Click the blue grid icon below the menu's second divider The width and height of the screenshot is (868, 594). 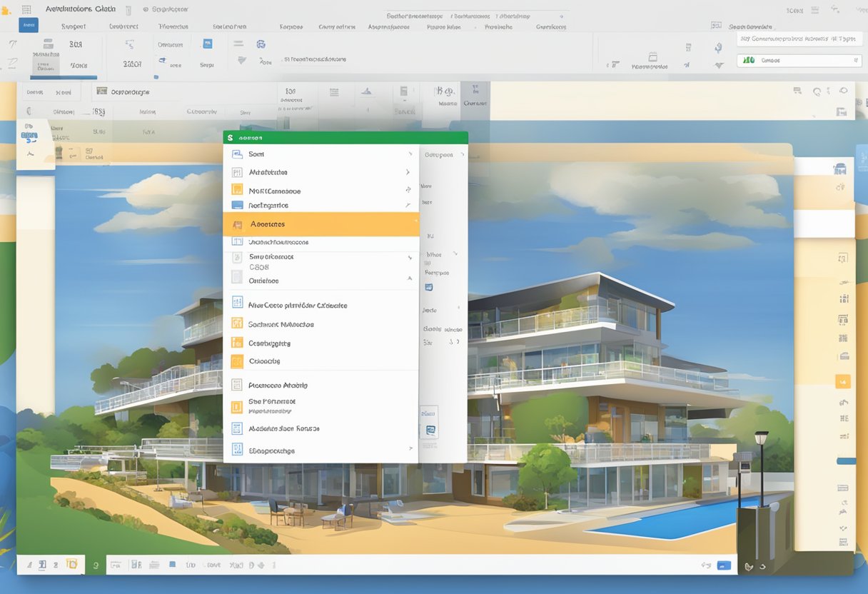[237, 303]
